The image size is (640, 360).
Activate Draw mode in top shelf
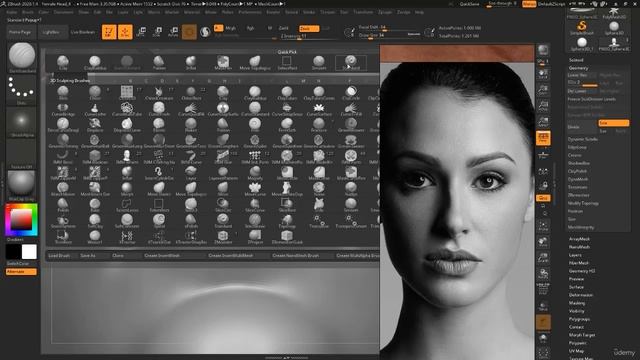(125, 32)
